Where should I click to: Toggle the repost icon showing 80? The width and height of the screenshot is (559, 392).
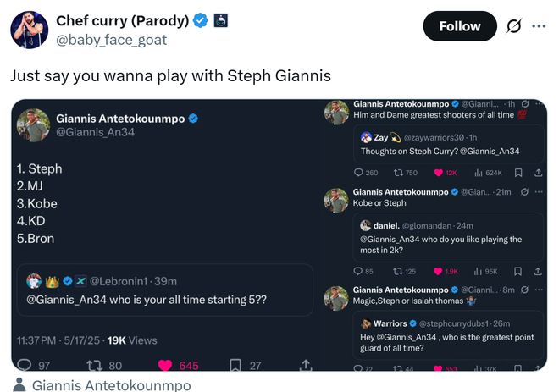point(96,365)
